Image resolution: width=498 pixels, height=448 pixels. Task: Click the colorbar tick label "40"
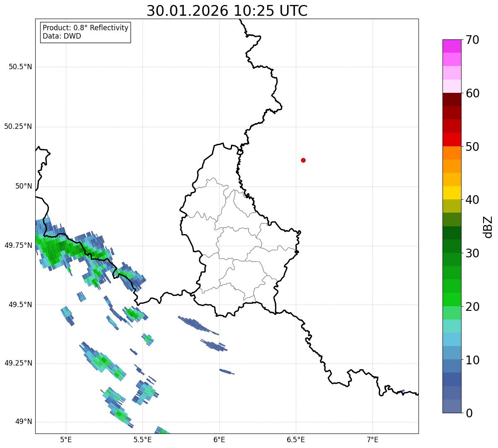pyautogui.click(x=472, y=200)
